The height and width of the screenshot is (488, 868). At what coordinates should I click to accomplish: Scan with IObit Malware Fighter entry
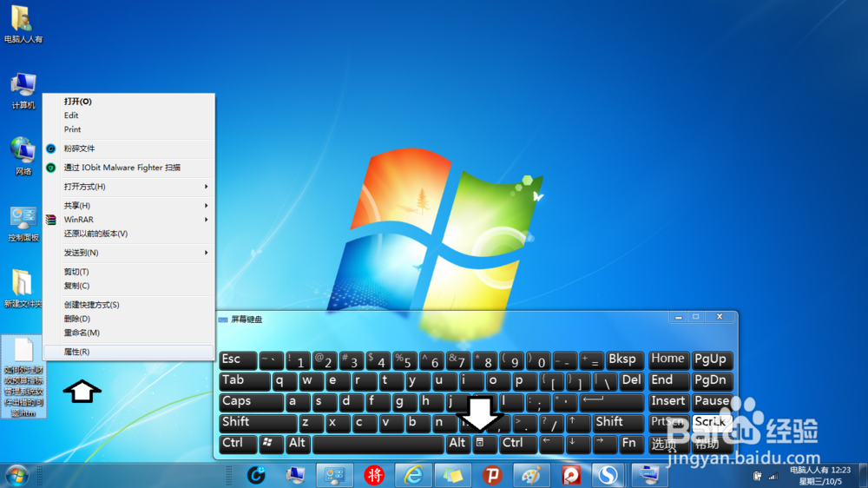click(x=128, y=168)
